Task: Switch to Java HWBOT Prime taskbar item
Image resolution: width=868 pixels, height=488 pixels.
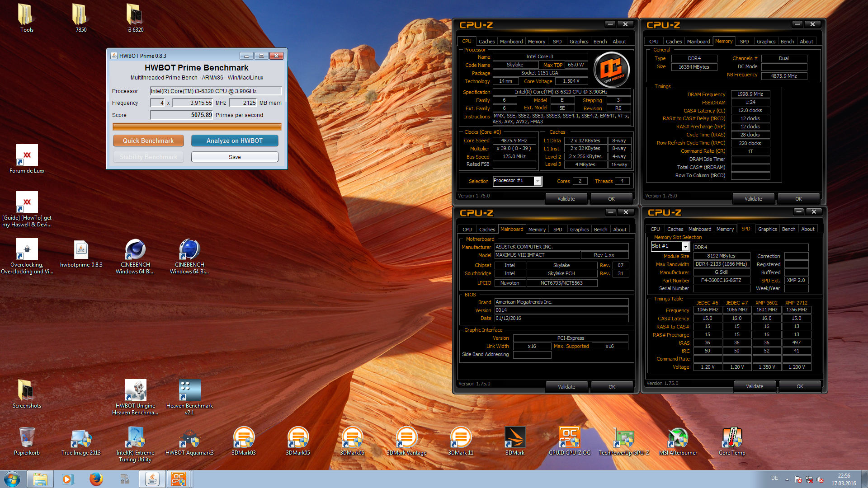Action: [152, 479]
